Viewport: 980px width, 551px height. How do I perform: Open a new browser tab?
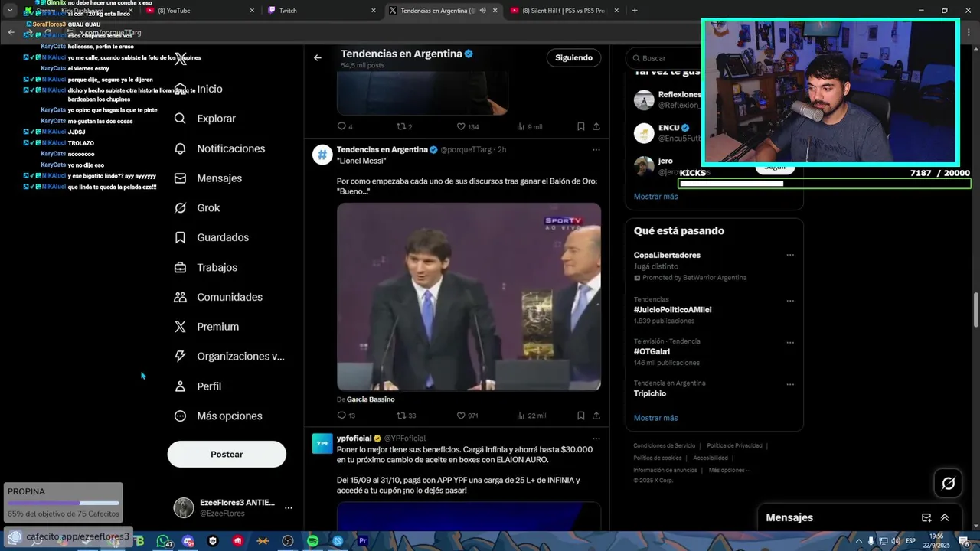635,11
